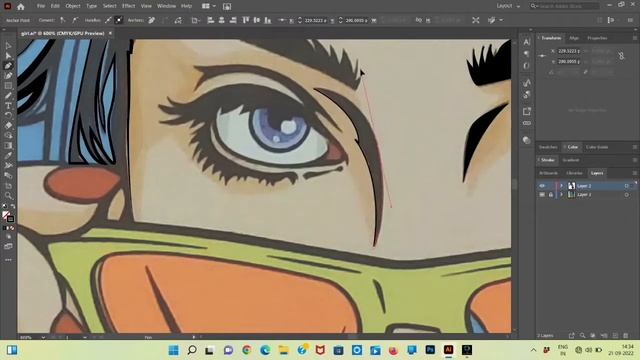Toggle constrain width and height proportions link
Viewport: 640px width, 360px height.
pyautogui.click(x=621, y=56)
